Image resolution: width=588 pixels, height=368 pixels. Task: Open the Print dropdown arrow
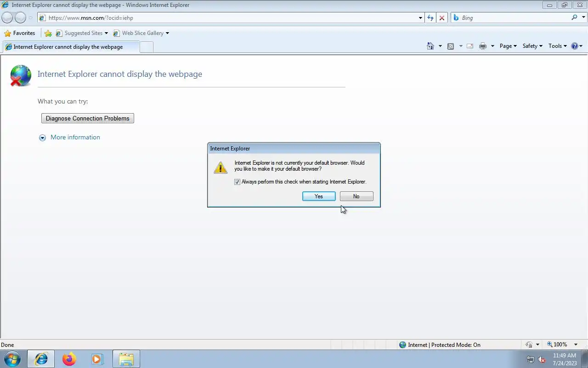click(492, 46)
